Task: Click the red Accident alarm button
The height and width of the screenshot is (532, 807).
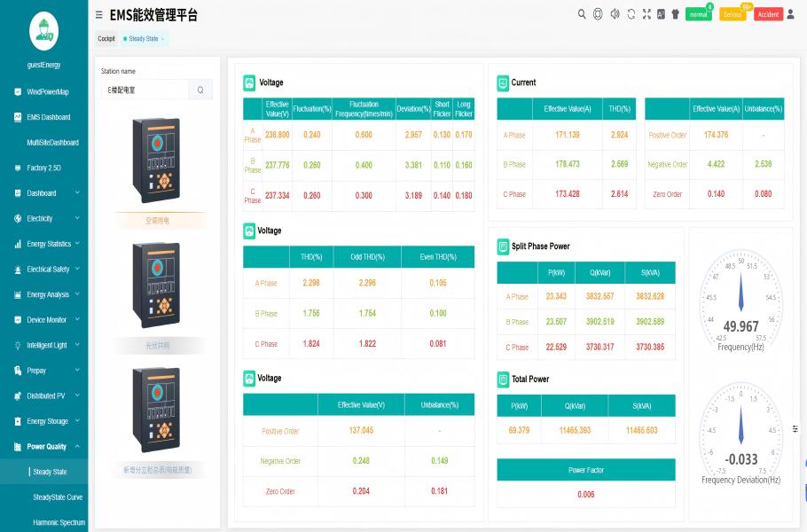Action: [768, 15]
